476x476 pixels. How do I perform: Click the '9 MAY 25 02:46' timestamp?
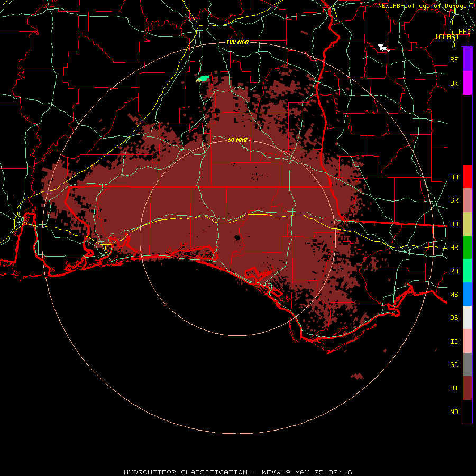(319, 472)
